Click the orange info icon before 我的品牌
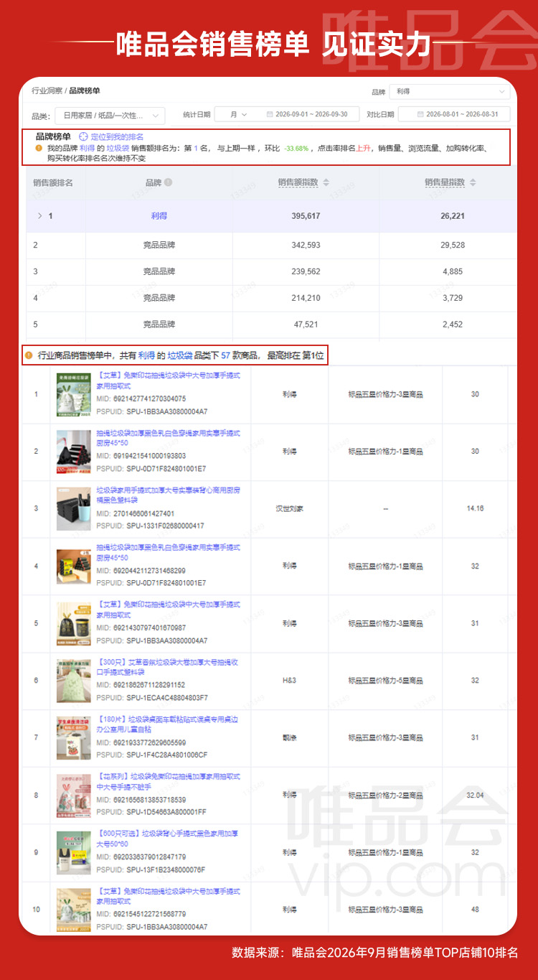Viewport: 538px width, 980px height. click(x=39, y=148)
